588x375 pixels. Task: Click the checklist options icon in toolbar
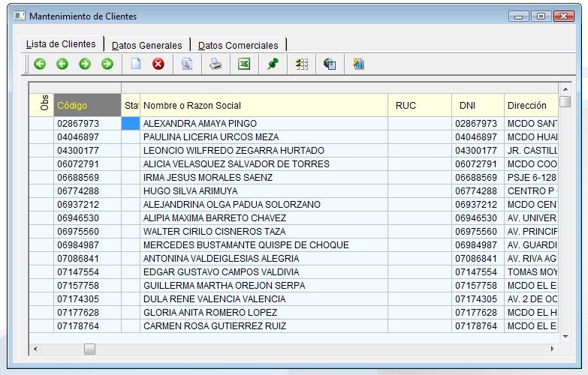coord(301,64)
